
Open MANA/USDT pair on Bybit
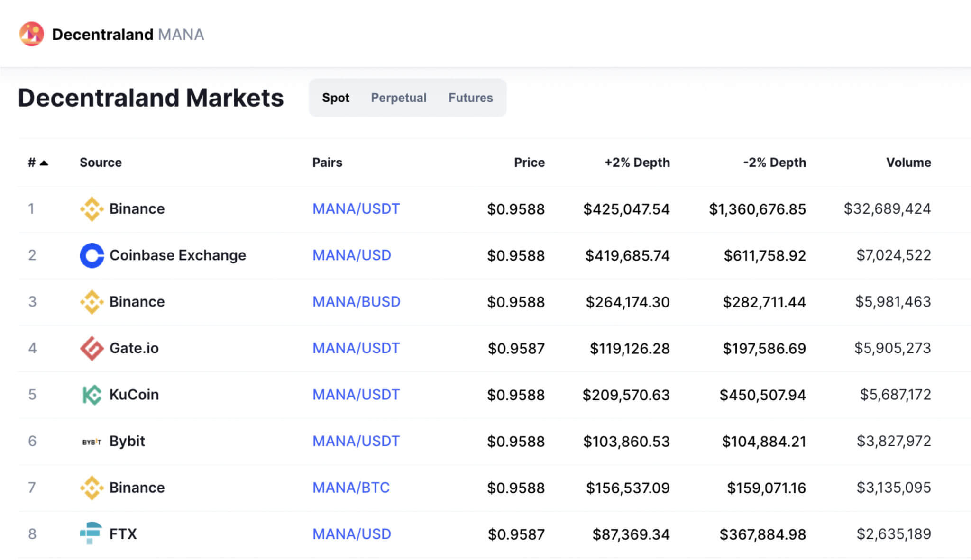tap(356, 441)
